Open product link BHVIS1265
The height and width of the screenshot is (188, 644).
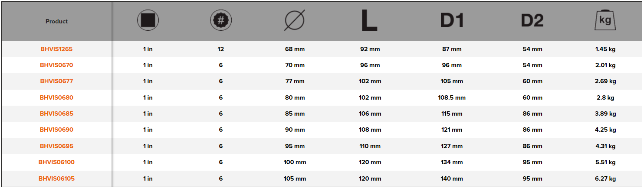click(x=56, y=49)
